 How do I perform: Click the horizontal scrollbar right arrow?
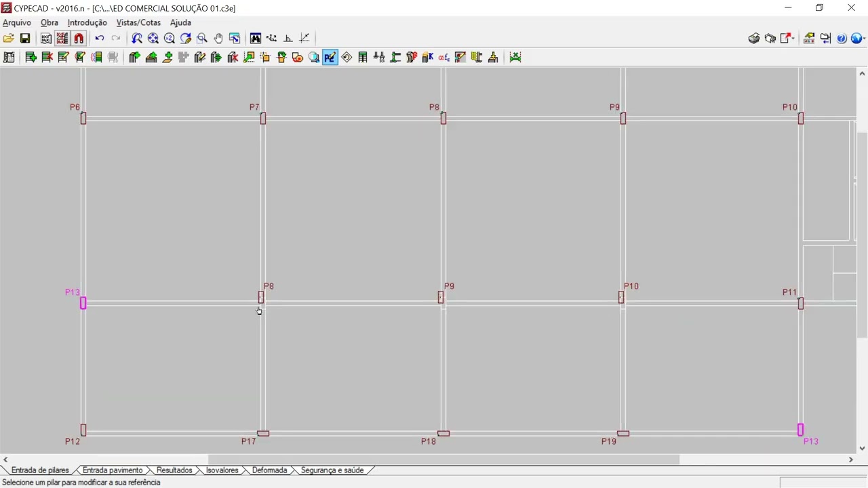pyautogui.click(x=851, y=460)
